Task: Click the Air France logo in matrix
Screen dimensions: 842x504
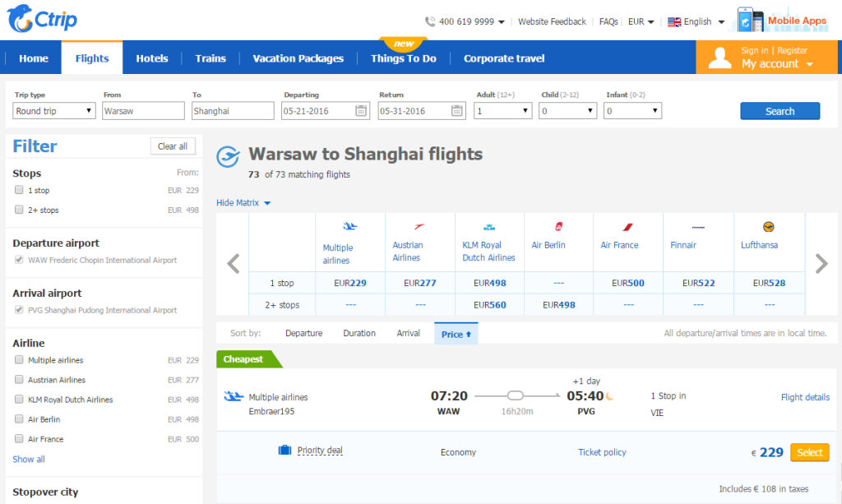Action: [627, 226]
